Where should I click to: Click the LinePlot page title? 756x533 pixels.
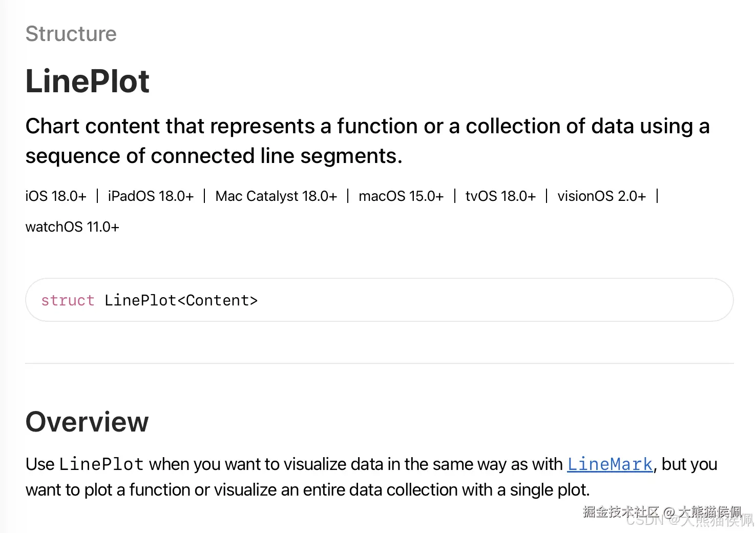pyautogui.click(x=88, y=81)
